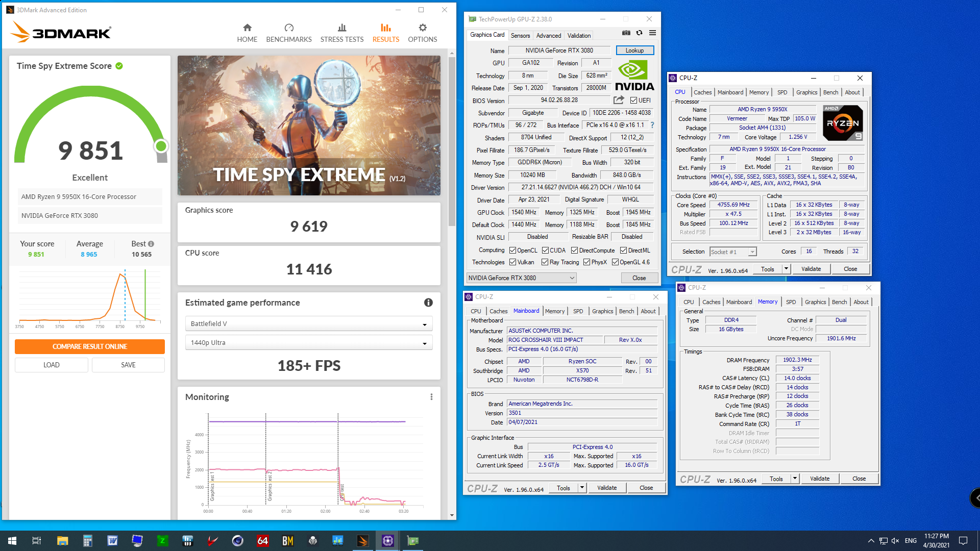Click the NVIDIA logo in GPU-Z

click(x=634, y=76)
